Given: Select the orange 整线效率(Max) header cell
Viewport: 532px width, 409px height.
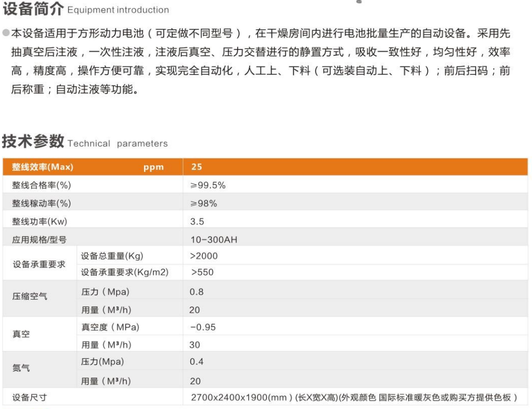Looking at the screenshot, I should click(43, 167).
